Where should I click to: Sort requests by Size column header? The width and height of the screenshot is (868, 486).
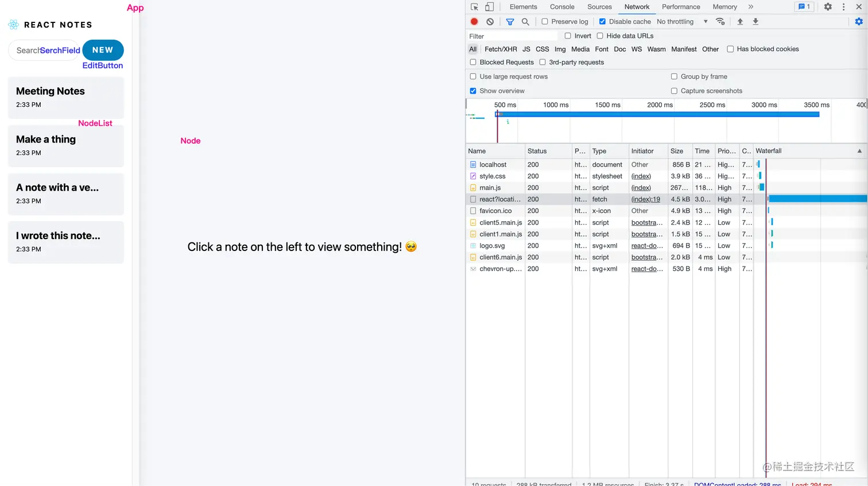click(680, 151)
